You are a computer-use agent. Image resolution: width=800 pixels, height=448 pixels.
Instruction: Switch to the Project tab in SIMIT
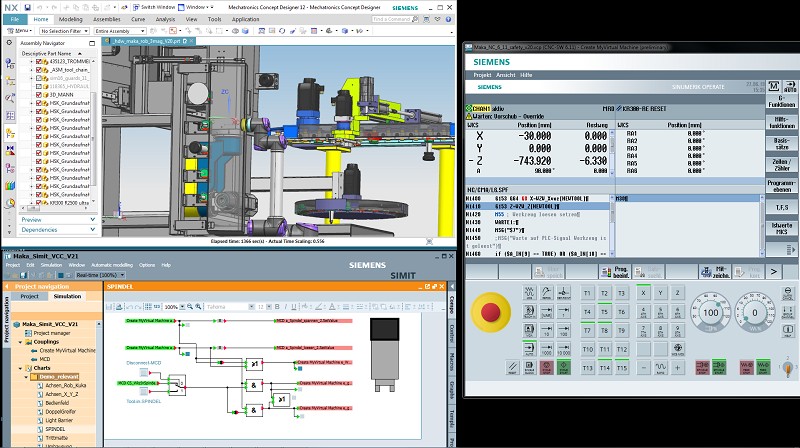tap(29, 296)
